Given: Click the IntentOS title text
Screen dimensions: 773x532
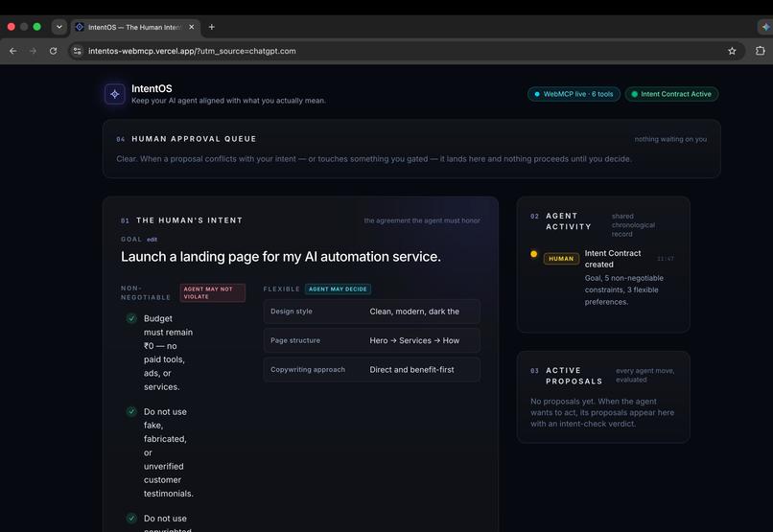Looking at the screenshot, I should point(152,88).
